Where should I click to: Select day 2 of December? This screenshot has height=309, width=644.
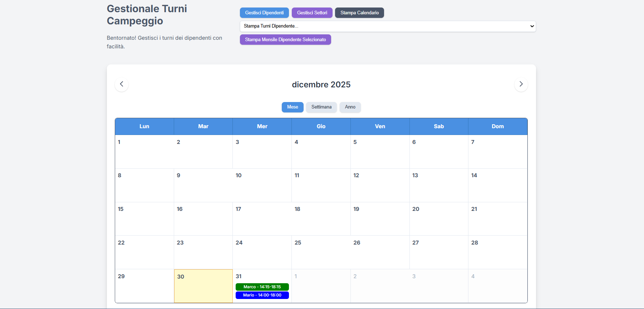point(203,151)
